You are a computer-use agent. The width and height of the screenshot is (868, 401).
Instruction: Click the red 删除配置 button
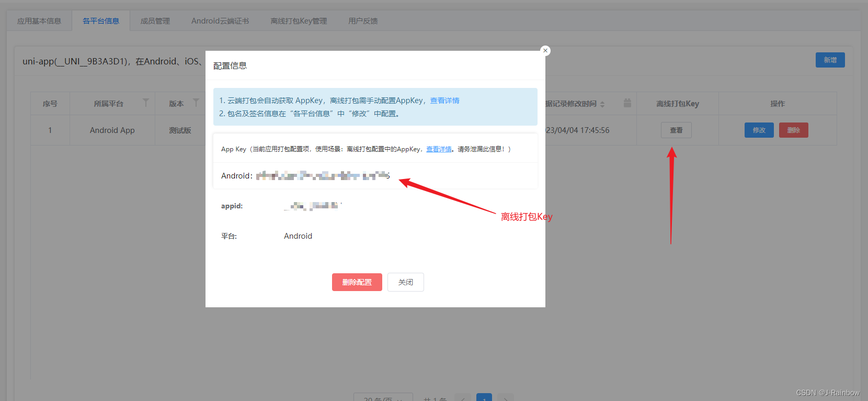(x=357, y=282)
